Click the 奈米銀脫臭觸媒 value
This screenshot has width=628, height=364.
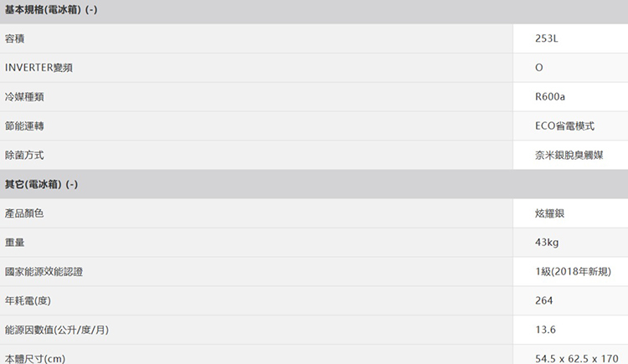(569, 155)
